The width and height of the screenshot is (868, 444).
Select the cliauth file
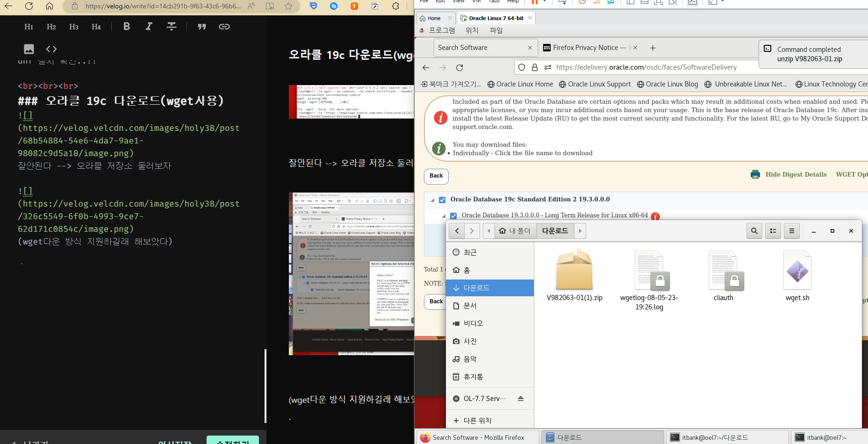click(x=724, y=276)
